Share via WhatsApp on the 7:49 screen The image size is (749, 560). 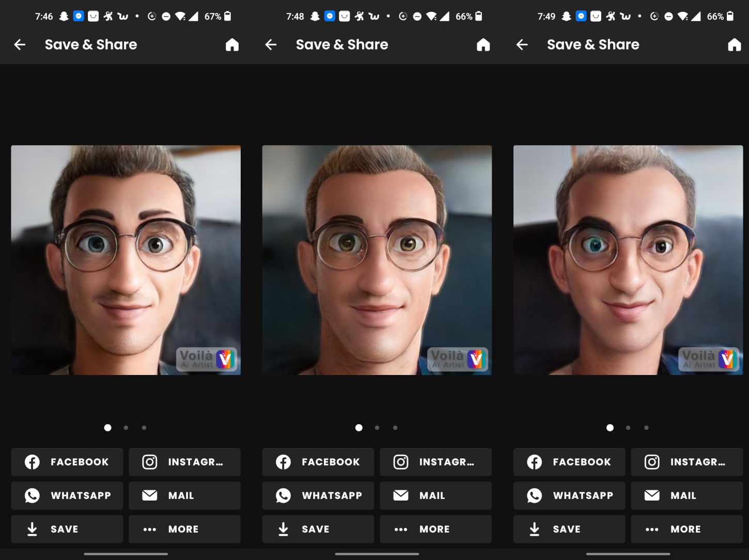coord(569,495)
